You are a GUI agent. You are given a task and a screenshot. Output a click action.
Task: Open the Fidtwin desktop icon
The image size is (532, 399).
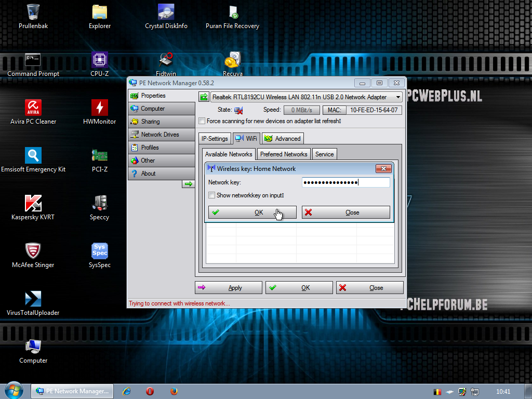pos(166,64)
